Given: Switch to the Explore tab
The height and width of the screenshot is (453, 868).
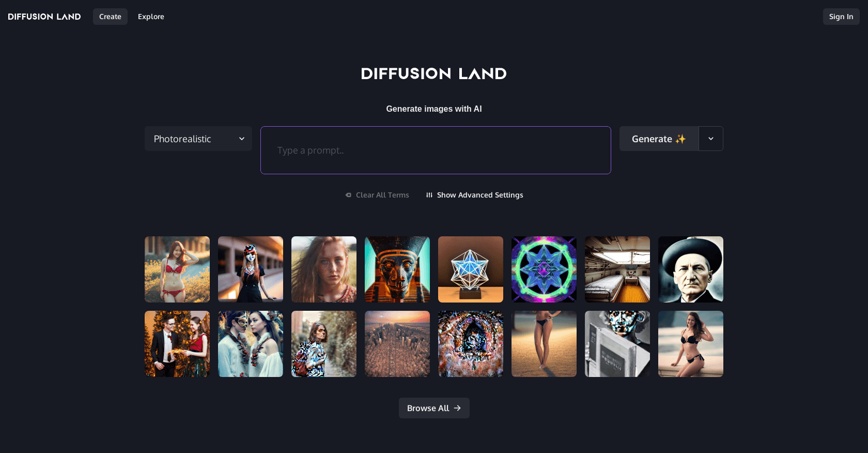Looking at the screenshot, I should pyautogui.click(x=151, y=17).
